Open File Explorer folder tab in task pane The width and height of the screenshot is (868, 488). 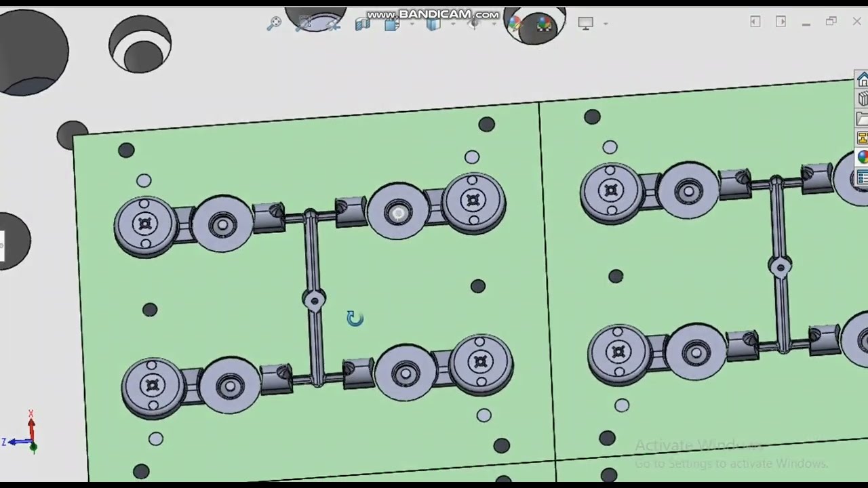tap(863, 119)
